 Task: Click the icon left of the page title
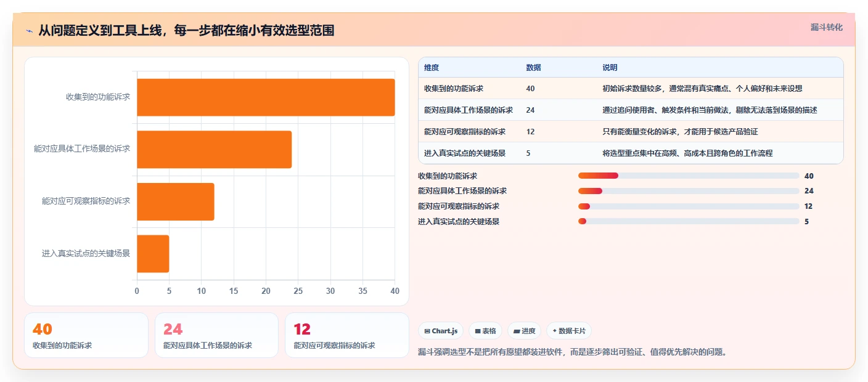30,31
